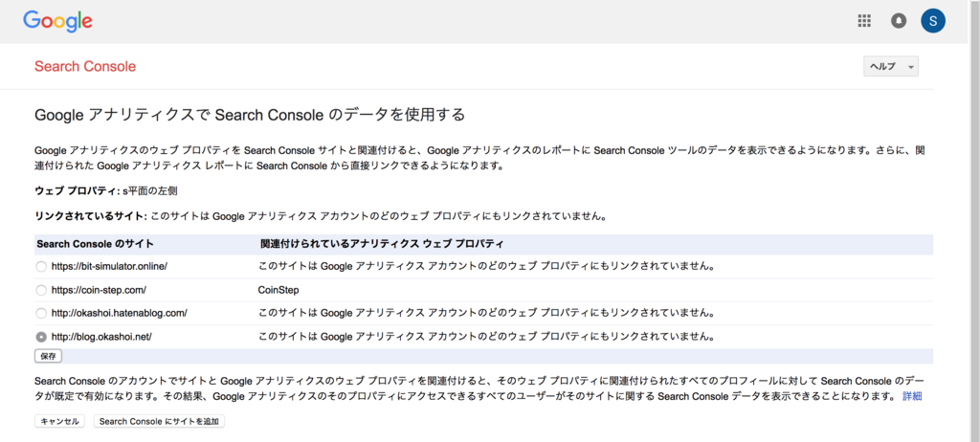Image resolution: width=980 pixels, height=442 pixels.
Task: Click 関連付けられているアナリティクス ウェブ プロパティ header
Action: 382,243
